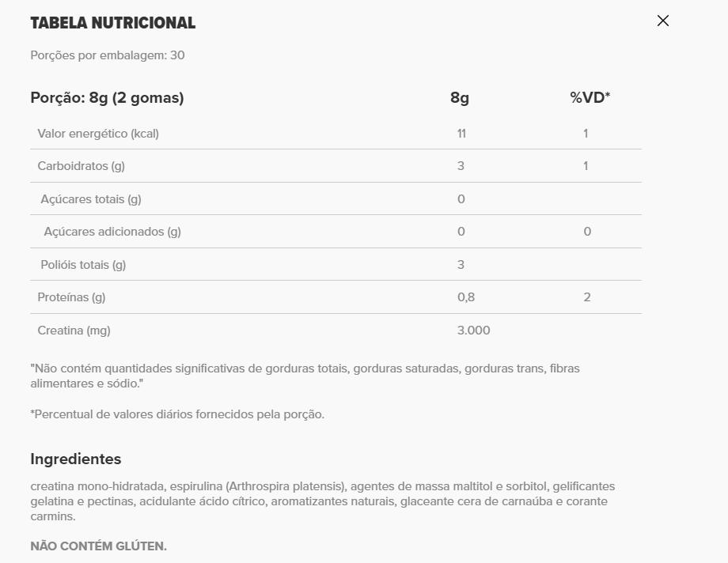Click the percentual de valores diários footnote

click(177, 414)
